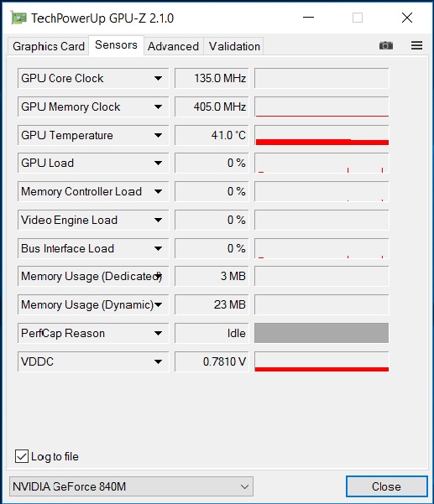Open the Advanced tab
This screenshot has width=434, height=504.
(173, 46)
